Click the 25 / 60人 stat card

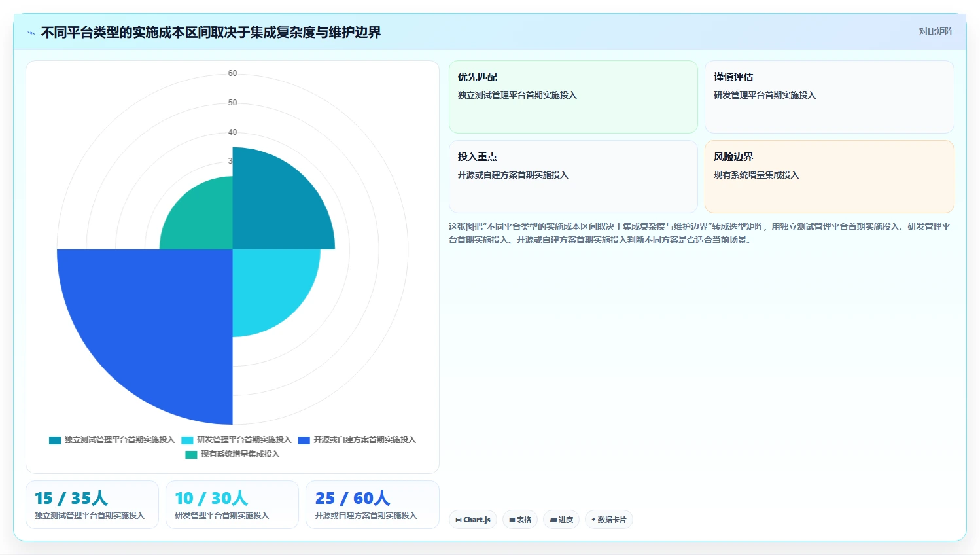pos(372,505)
